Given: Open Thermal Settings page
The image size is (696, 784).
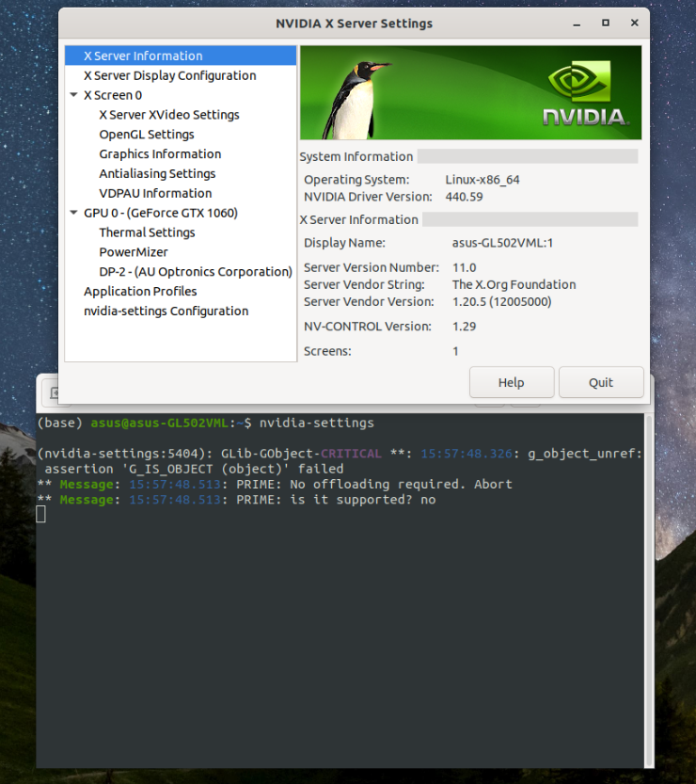Looking at the screenshot, I should pyautogui.click(x=147, y=232).
